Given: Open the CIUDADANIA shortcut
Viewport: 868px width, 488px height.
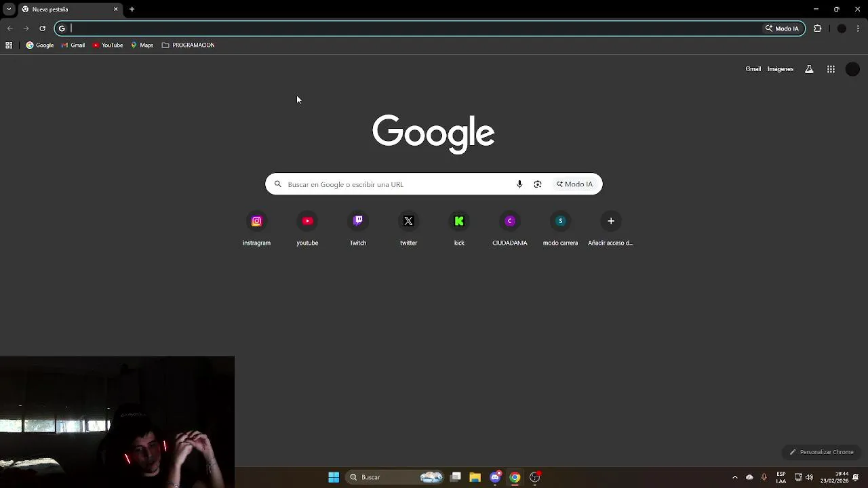Looking at the screenshot, I should [510, 229].
